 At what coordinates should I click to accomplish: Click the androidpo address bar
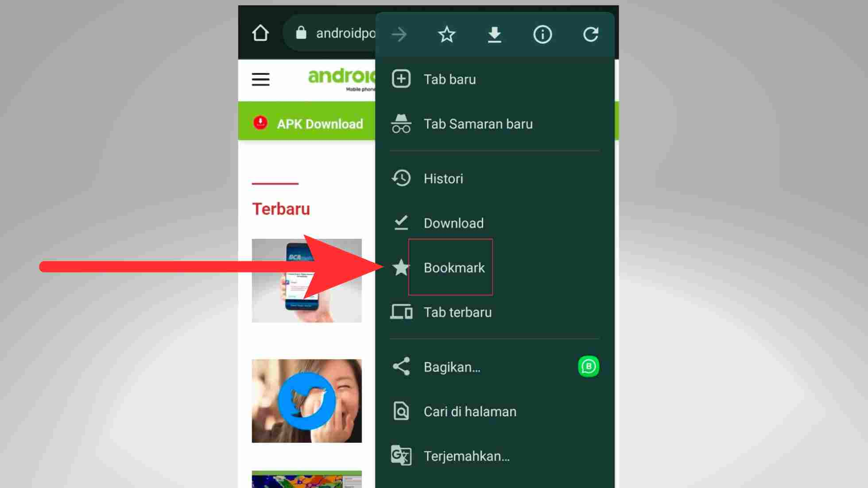[337, 33]
